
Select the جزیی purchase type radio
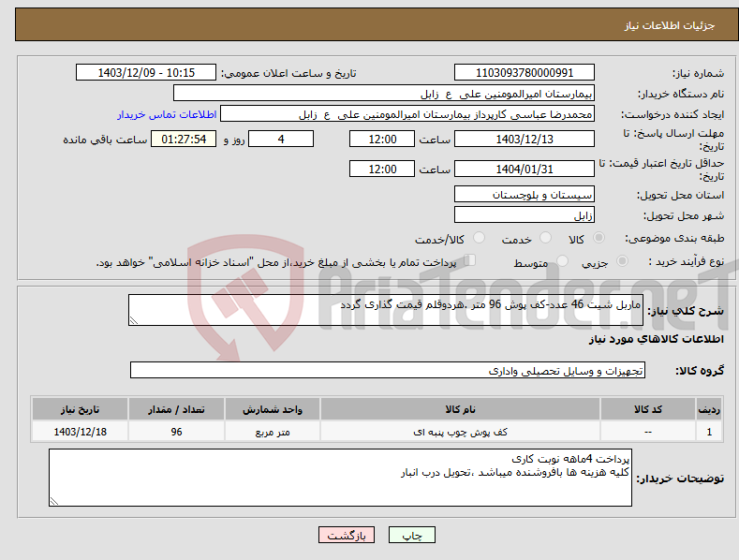[622, 260]
